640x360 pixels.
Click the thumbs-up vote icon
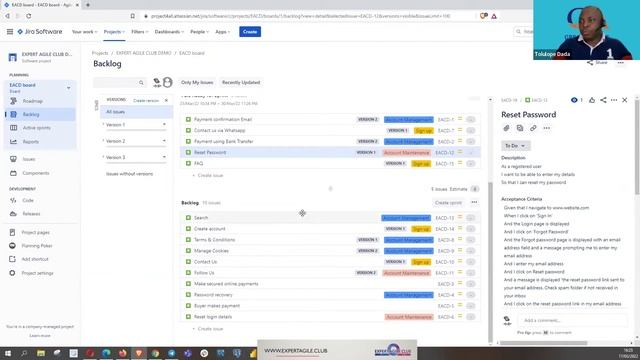592,100
